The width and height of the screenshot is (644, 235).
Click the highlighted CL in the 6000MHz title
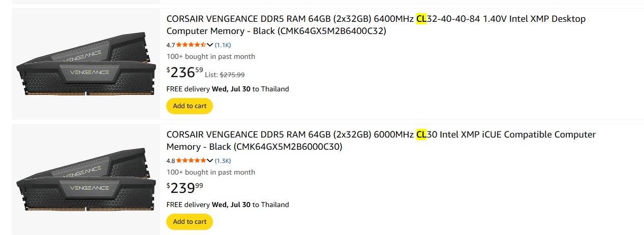tap(421, 135)
